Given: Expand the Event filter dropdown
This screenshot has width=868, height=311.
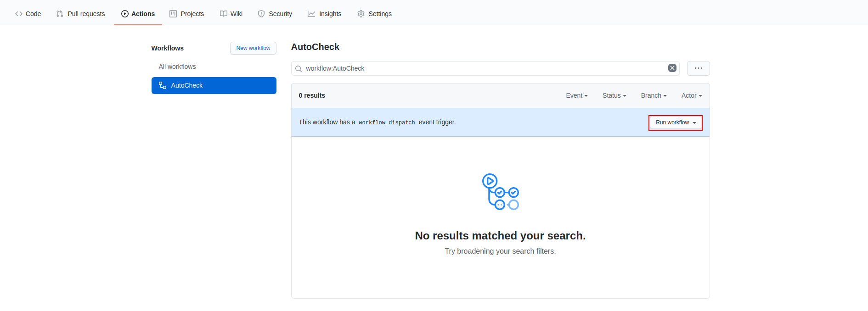Looking at the screenshot, I should [x=577, y=95].
